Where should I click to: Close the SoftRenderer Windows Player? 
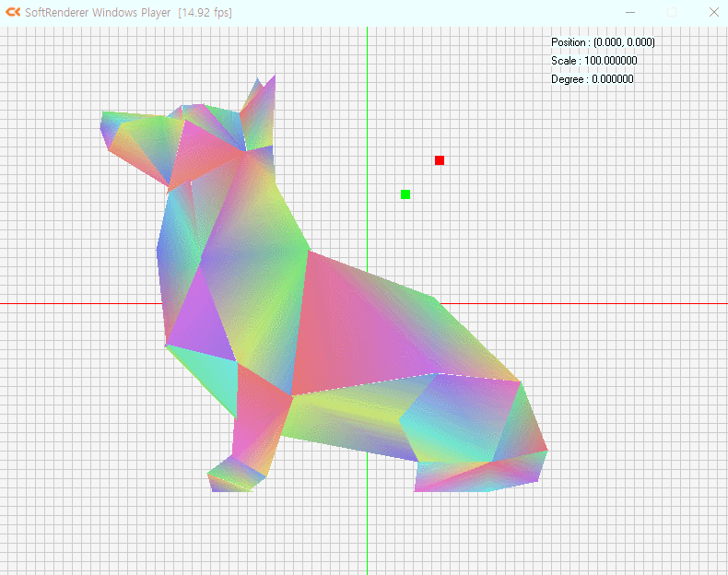(x=713, y=12)
